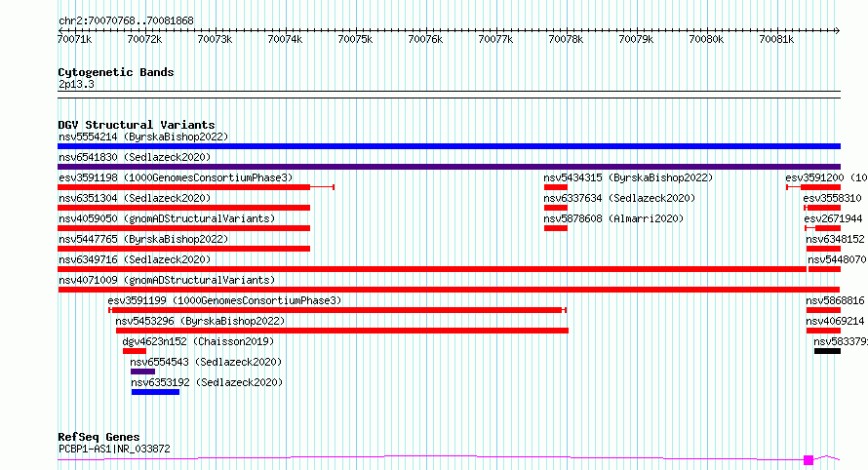This screenshot has height=470, width=868.
Task: Select the 2p13.3 band label
Action: (x=76, y=85)
